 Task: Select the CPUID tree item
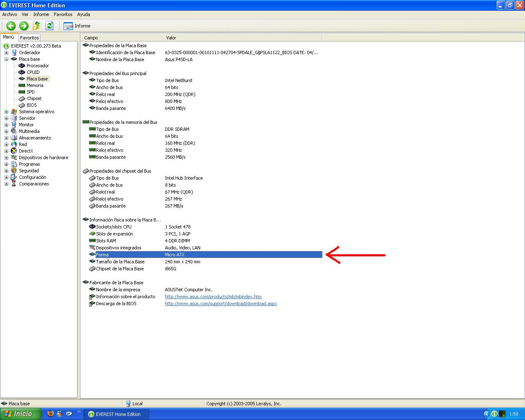(33, 72)
